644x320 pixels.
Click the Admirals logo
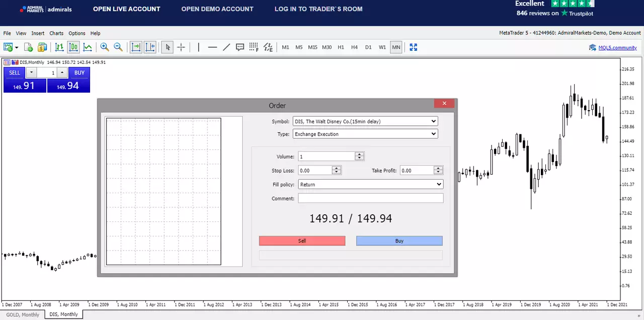pyautogui.click(x=47, y=9)
